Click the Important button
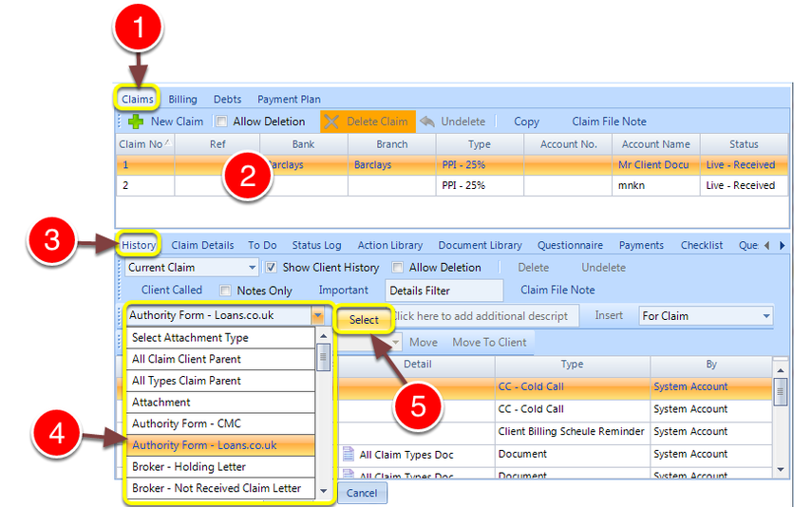This screenshot has width=812, height=507. 344,290
